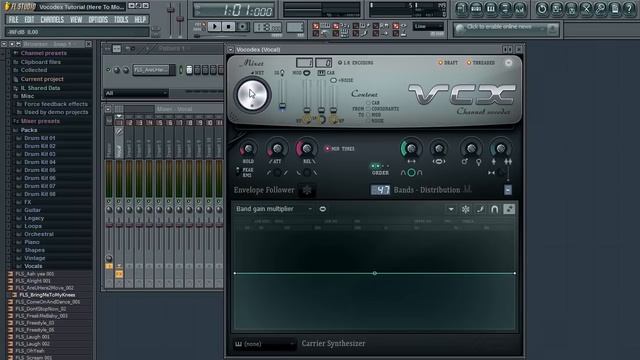Select the CONSONANTS contour radio option

(x=368, y=109)
